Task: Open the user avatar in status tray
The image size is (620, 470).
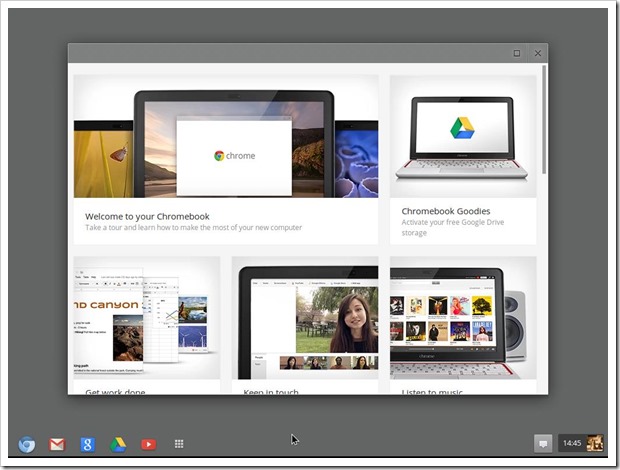Action: click(x=595, y=443)
